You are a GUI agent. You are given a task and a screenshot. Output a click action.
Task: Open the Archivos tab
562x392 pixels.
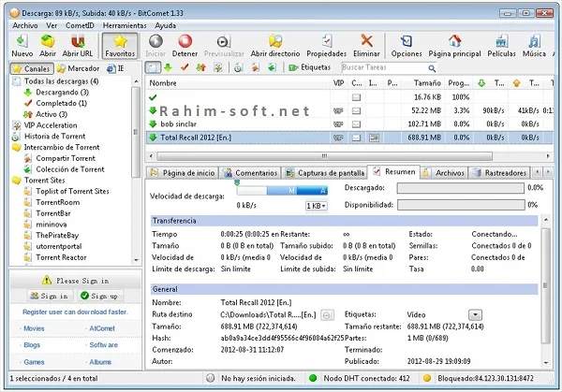tap(444, 173)
